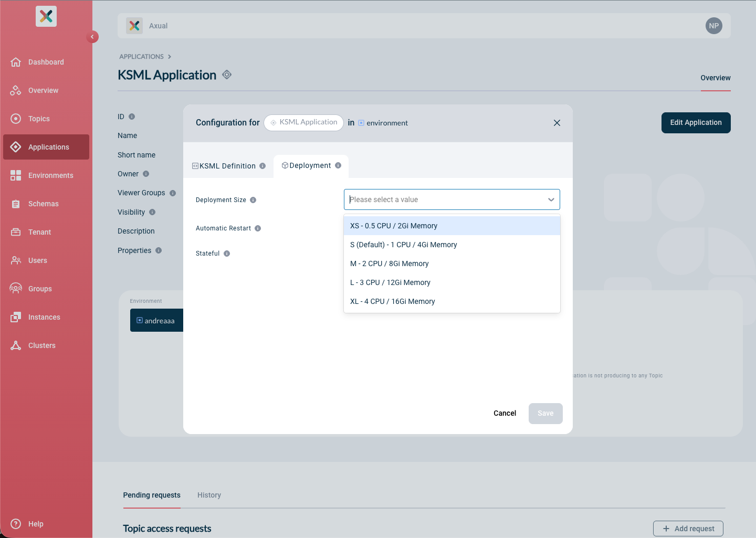Image resolution: width=756 pixels, height=538 pixels.
Task: Click the NP user avatar
Action: click(713, 25)
